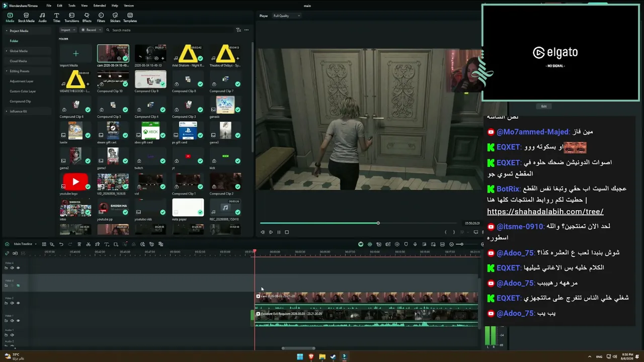Screen dimensions: 644x362
Task: Open the Windows Start menu
Action: 300,357
